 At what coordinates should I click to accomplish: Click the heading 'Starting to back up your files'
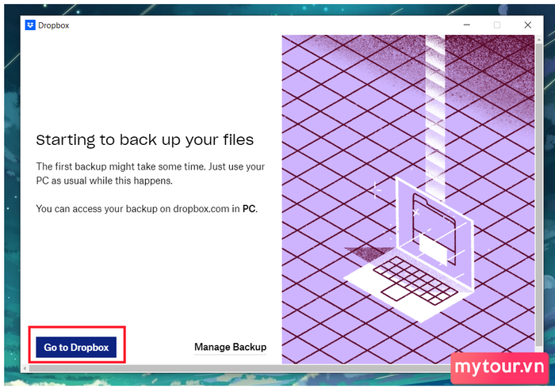tap(145, 140)
